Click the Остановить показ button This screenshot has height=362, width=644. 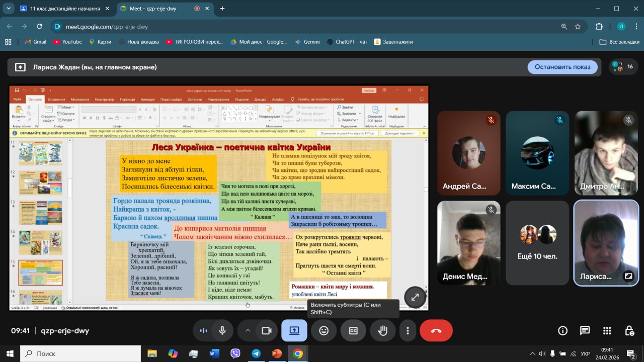tap(562, 67)
